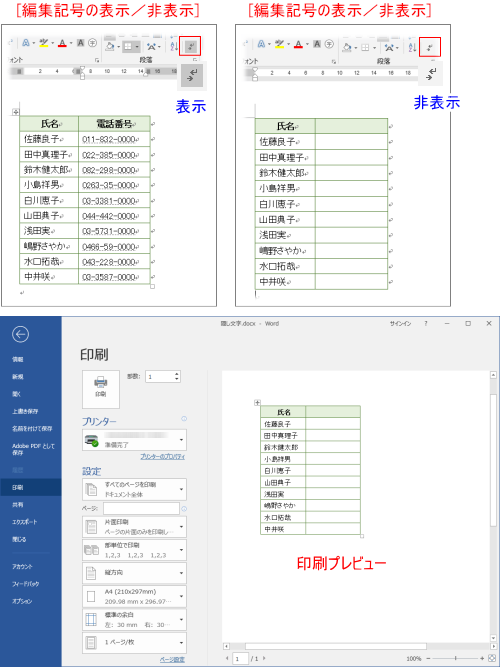
Task: Click text effects icon in left 表示 screenshot
Action: click(25, 43)
